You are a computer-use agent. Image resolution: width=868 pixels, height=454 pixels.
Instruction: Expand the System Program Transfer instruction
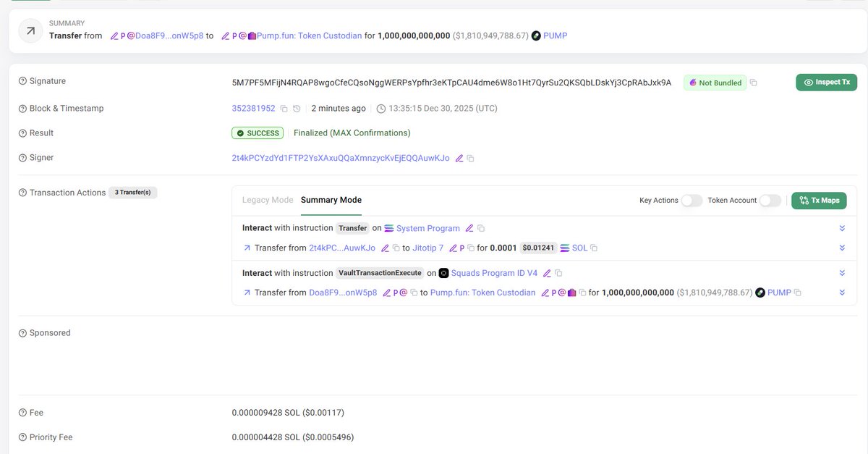click(842, 228)
